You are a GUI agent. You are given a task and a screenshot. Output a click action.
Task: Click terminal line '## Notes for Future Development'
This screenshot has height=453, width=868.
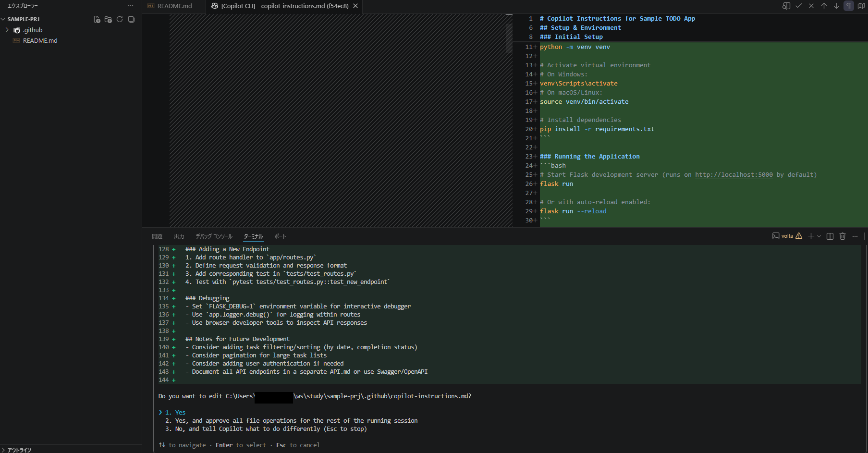coord(238,339)
